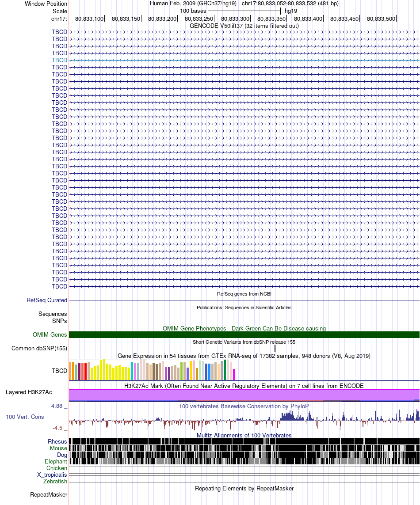Open Multiz Alignments of 100 Vertebrates title
This screenshot has width=420, height=505.
(x=244, y=436)
